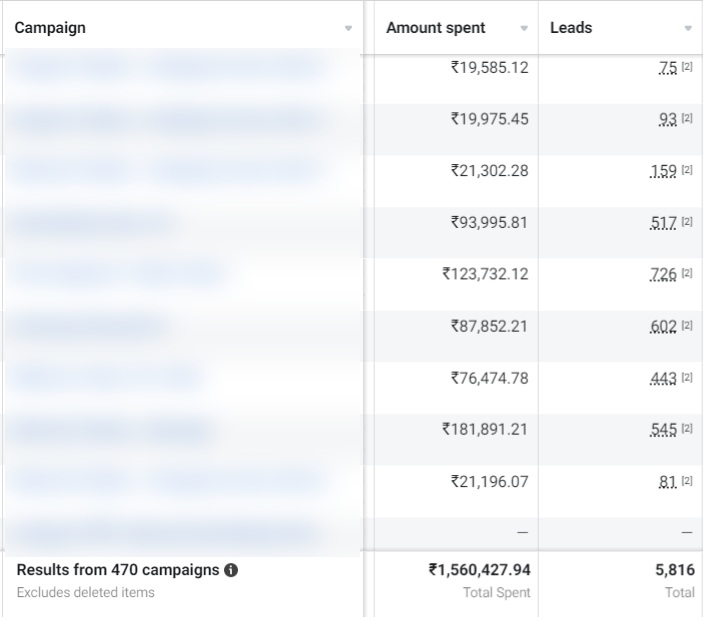
Task: Click the ₹19,975.45 amount cell
Action: (490, 119)
